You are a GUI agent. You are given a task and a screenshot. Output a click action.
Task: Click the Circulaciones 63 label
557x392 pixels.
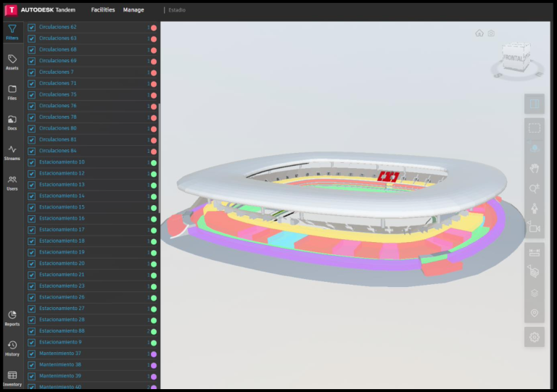pyautogui.click(x=57, y=38)
